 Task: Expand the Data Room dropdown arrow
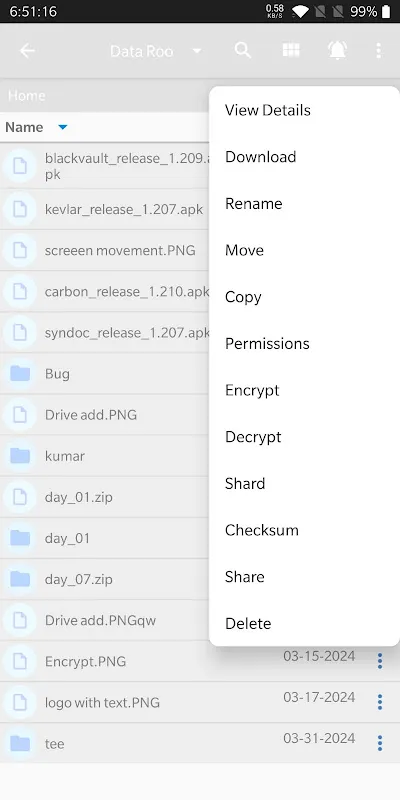point(197,51)
